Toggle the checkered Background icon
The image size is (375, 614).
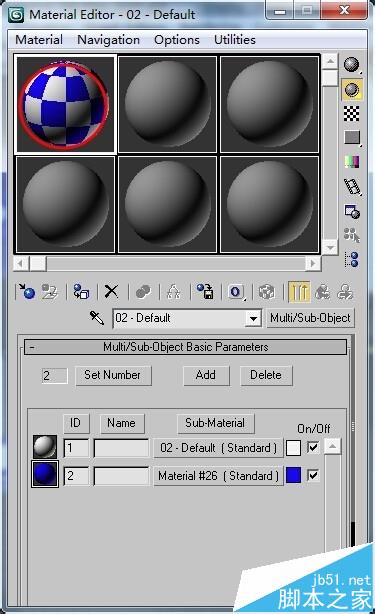coord(352,114)
